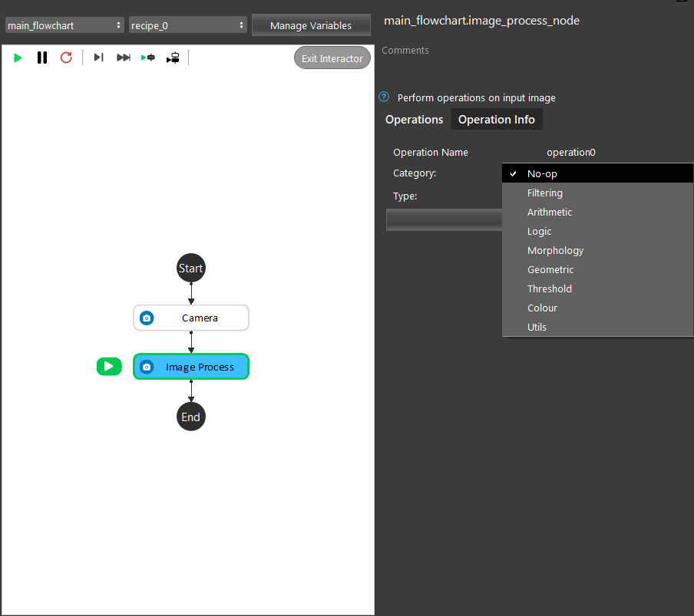This screenshot has width=694, height=616.
Task: Choose Threshold category option
Action: point(597,288)
